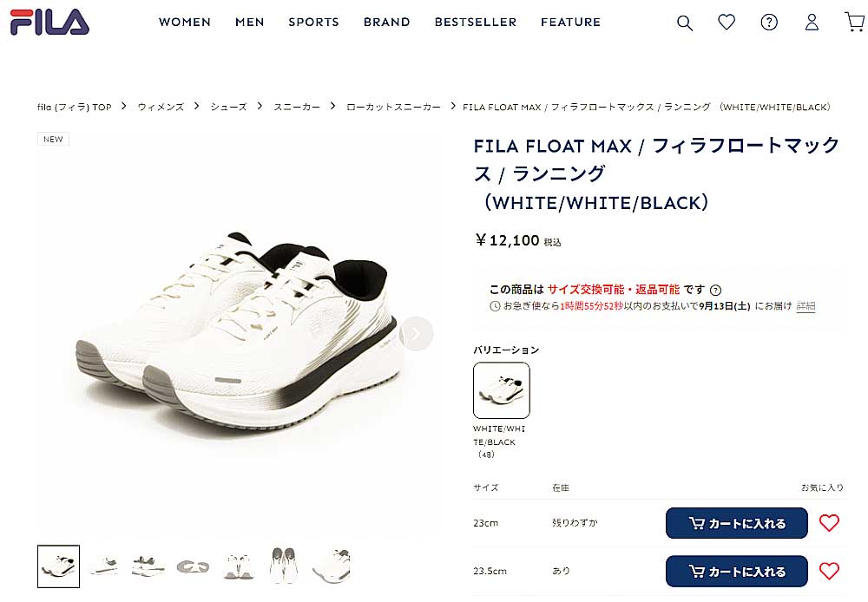This screenshot has width=868, height=602.
Task: Go to スニーカー breadcrumb link
Action: (297, 107)
